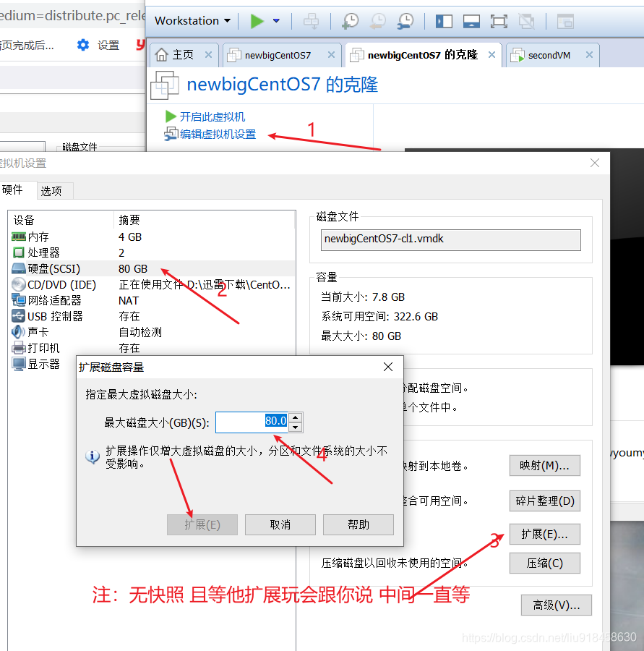
Task: Select the CD/DVD (IDE) device row
Action: pos(152,284)
